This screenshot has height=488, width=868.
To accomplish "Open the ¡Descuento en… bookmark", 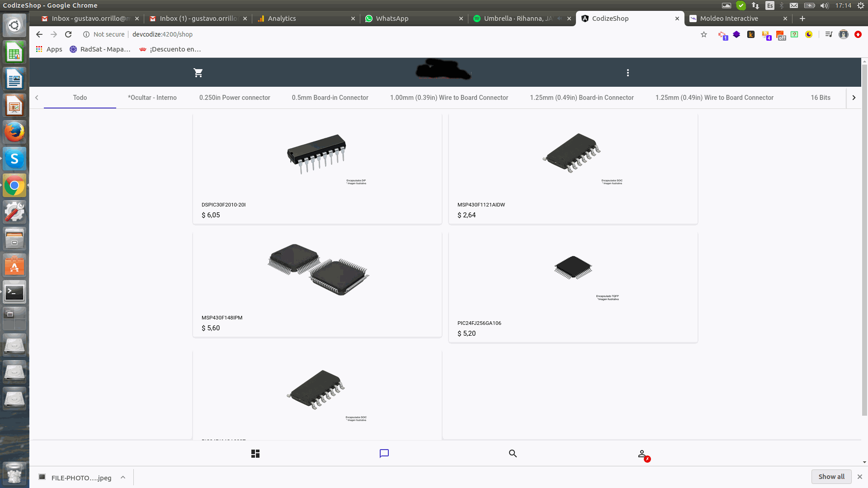I will [x=170, y=49].
